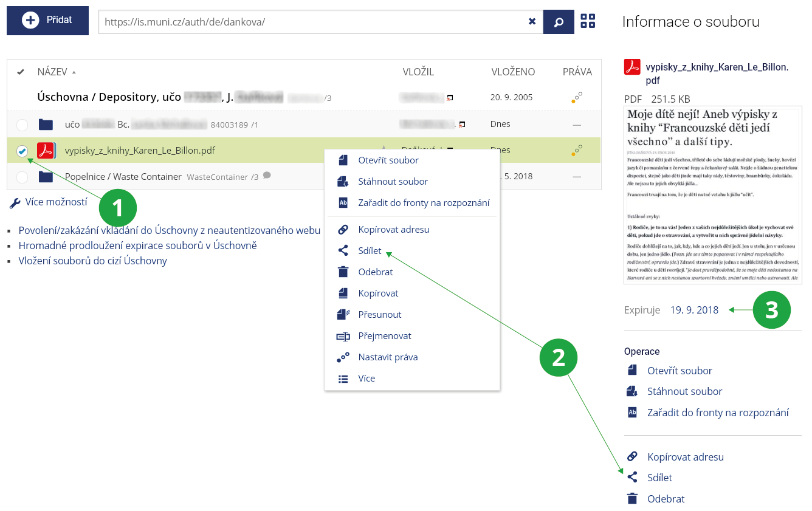The image size is (812, 511).
Task: Open Více submenu in the context menu
Action: (366, 379)
